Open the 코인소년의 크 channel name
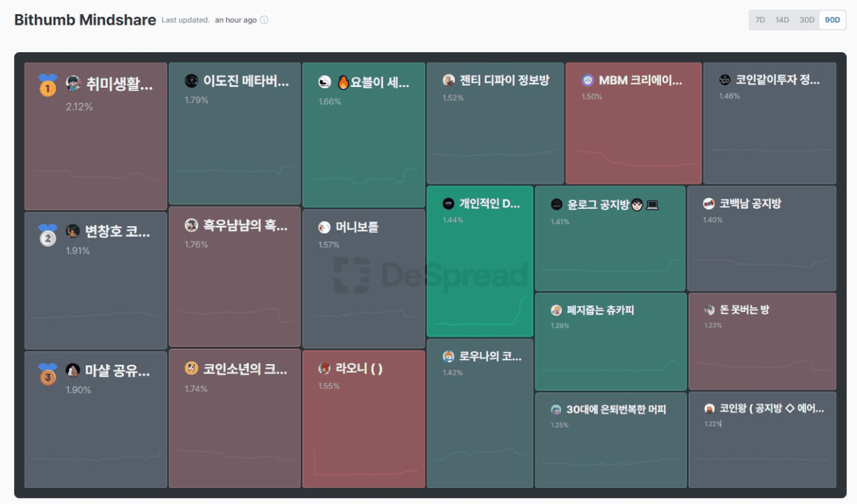 [245, 368]
